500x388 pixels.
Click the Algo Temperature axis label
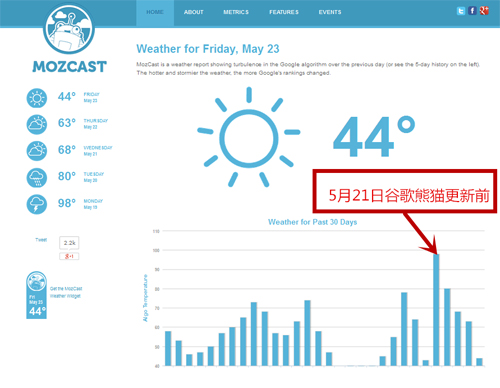145,298
